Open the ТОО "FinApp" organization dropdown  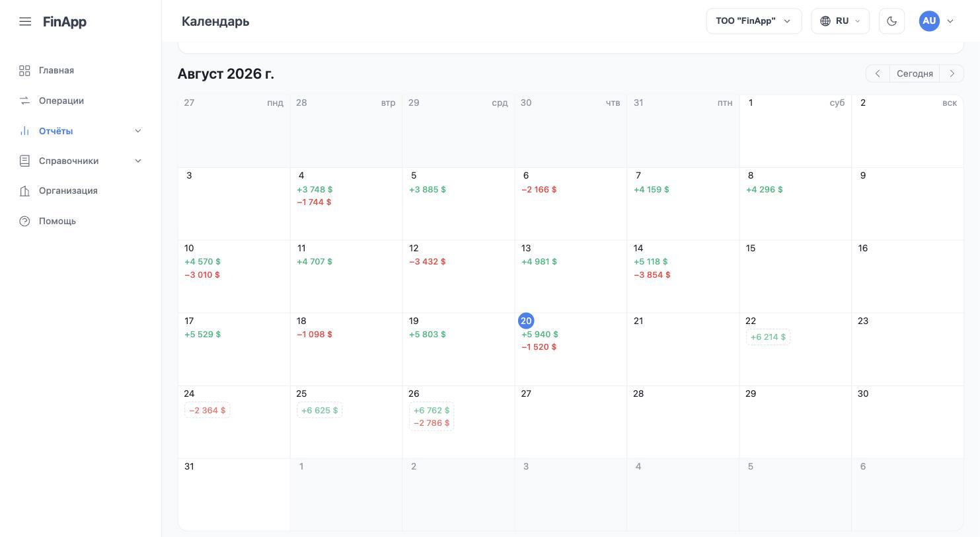(754, 21)
